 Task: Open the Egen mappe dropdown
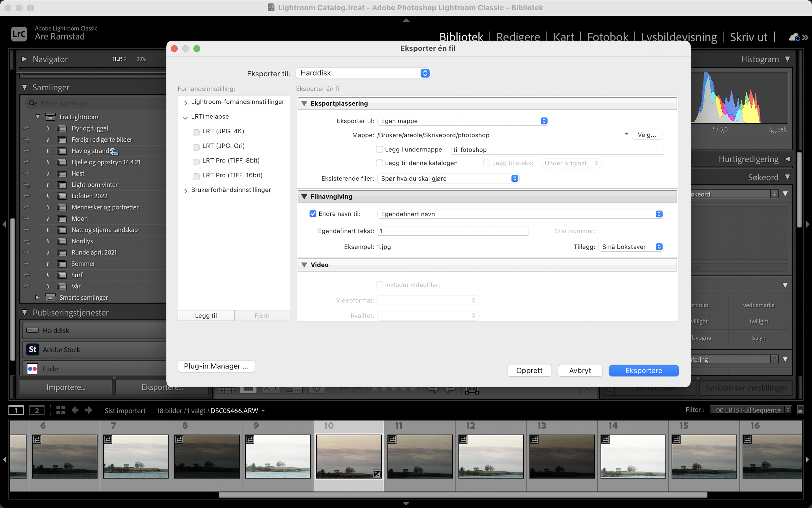(463, 121)
